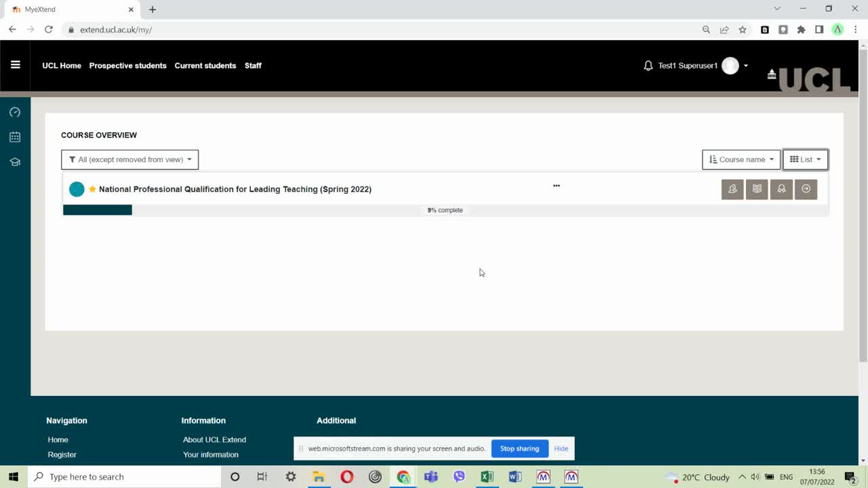This screenshot has height=488, width=868.
Task: Click the arrow circle icon to enter course
Action: 806,189
